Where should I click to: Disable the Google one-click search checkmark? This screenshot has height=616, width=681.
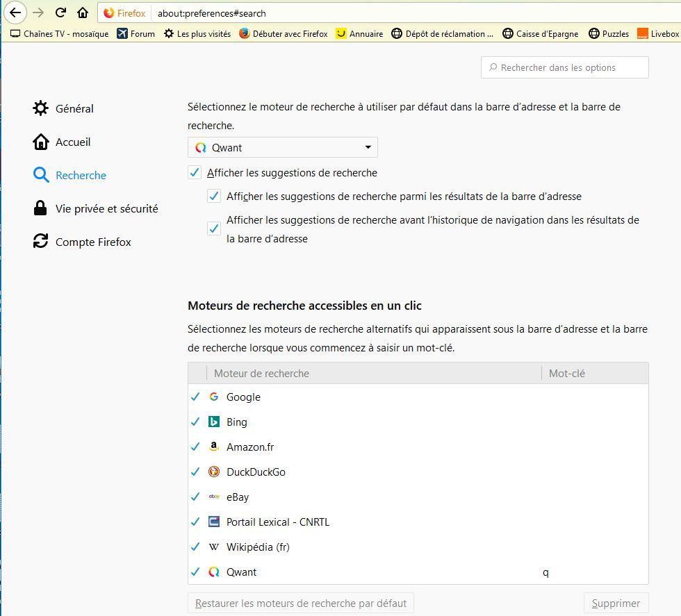coord(195,397)
